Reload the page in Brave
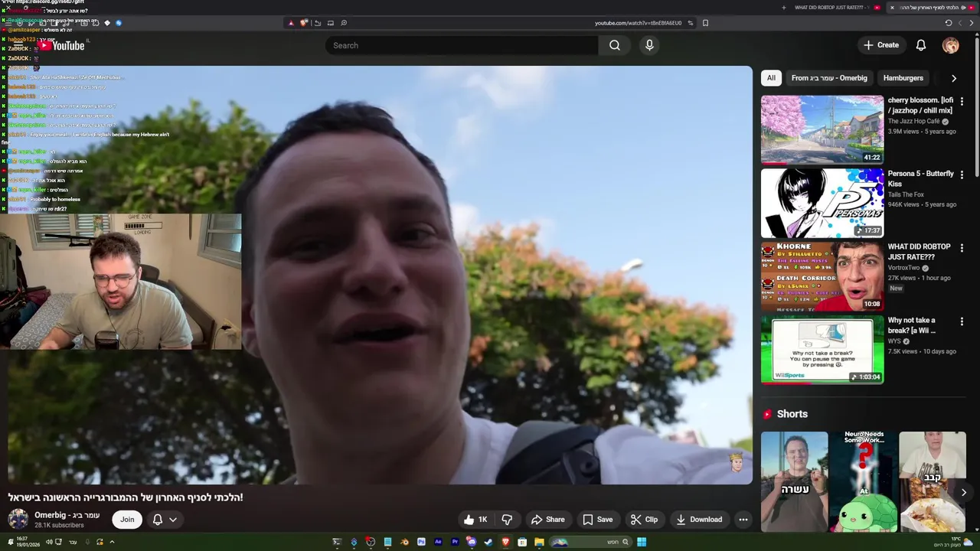980x551 pixels. point(949,23)
